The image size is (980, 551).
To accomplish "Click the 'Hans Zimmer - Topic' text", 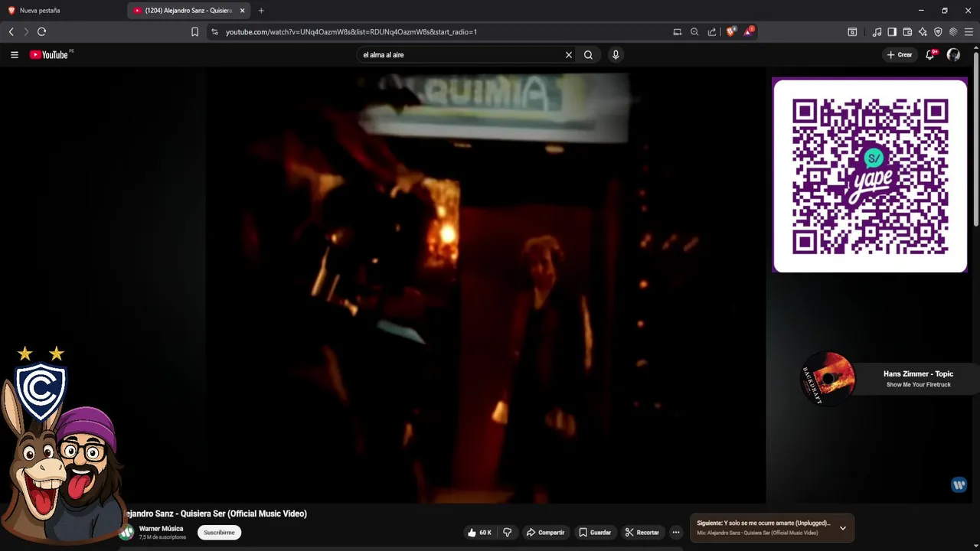I will tap(918, 374).
